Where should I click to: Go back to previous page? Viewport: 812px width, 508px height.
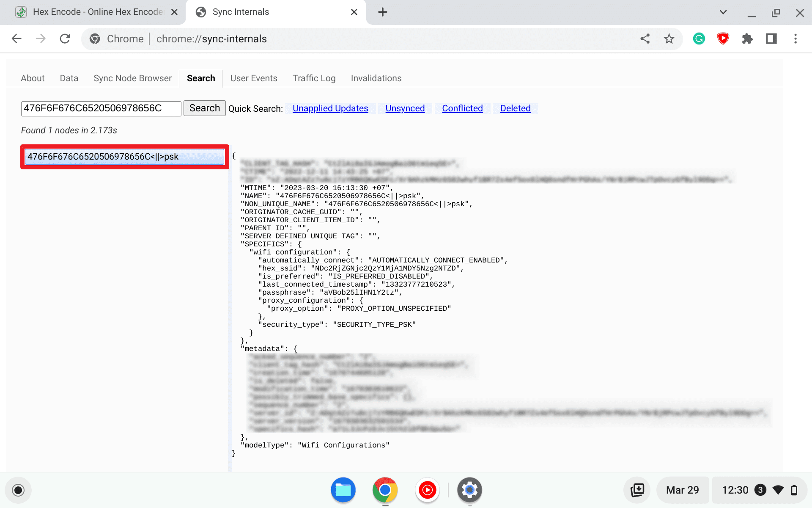[16, 39]
